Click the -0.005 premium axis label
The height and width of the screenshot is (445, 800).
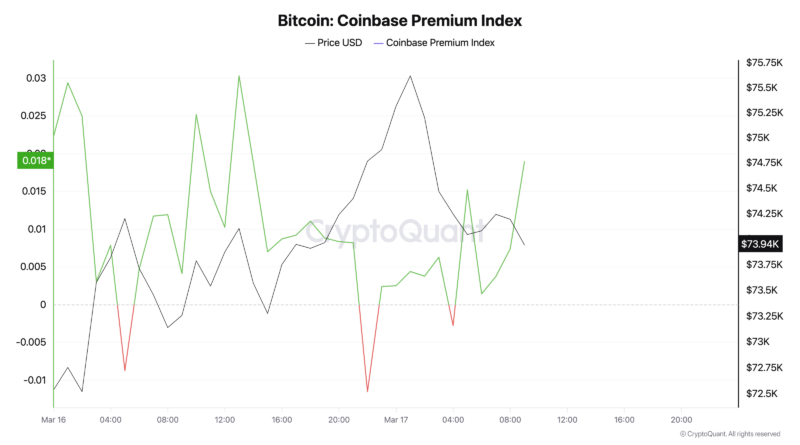click(32, 342)
